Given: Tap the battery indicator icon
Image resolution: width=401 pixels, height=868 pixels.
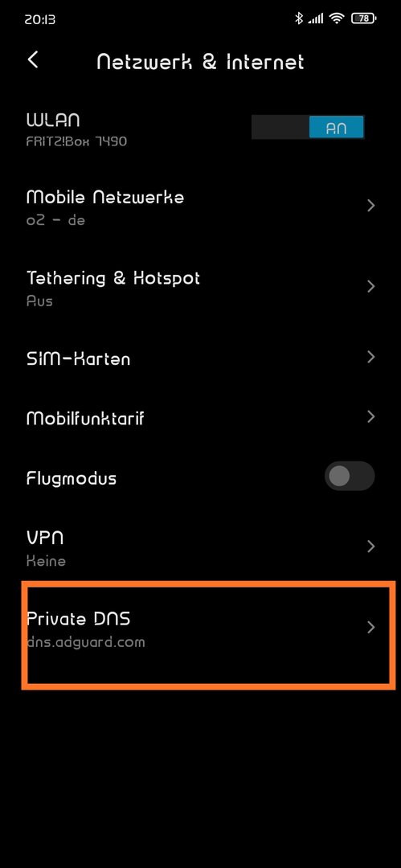Looking at the screenshot, I should click(x=364, y=18).
